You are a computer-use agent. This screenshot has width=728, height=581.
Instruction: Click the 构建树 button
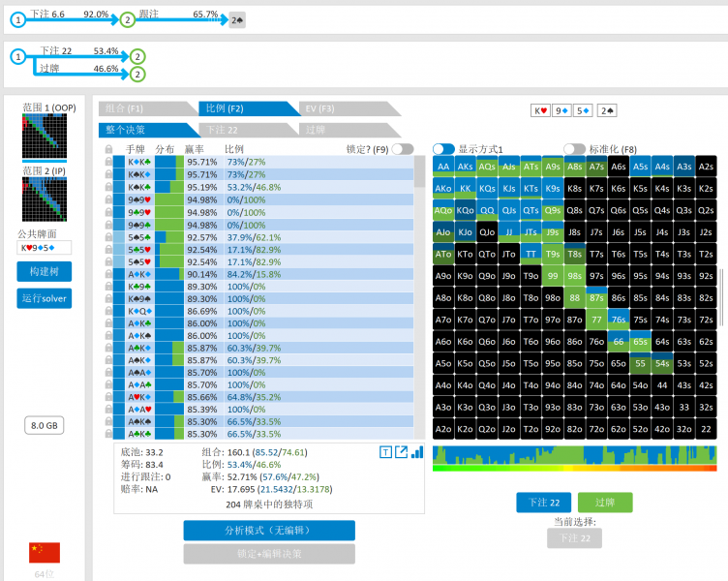pos(45,271)
